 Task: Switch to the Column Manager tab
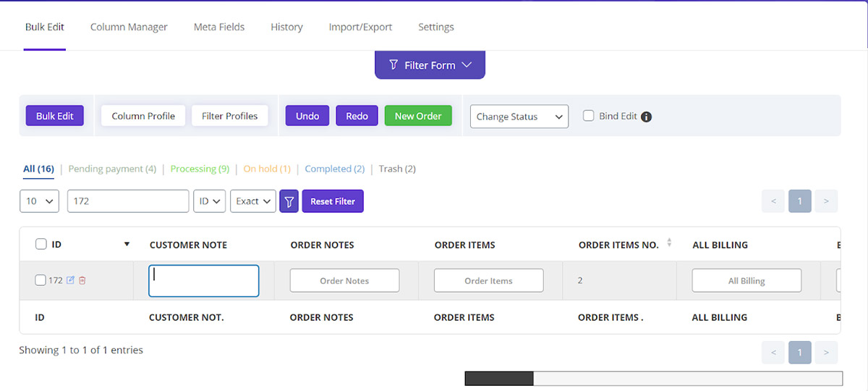pos(129,27)
